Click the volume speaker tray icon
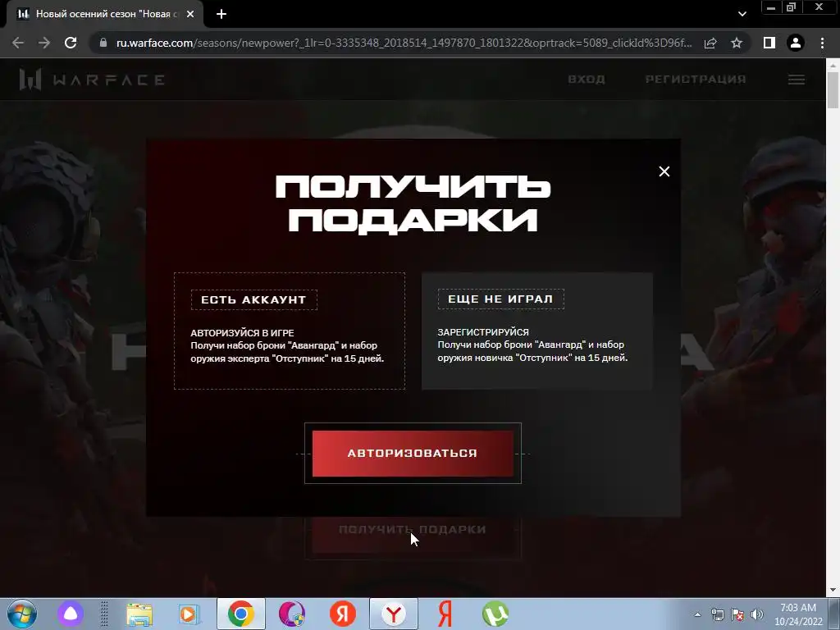The height and width of the screenshot is (630, 840). point(757,614)
